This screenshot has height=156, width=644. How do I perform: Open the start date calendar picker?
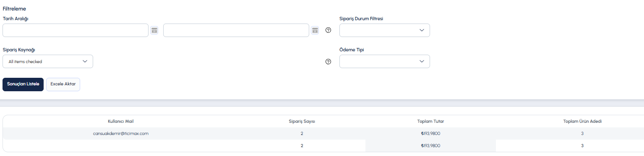click(154, 30)
